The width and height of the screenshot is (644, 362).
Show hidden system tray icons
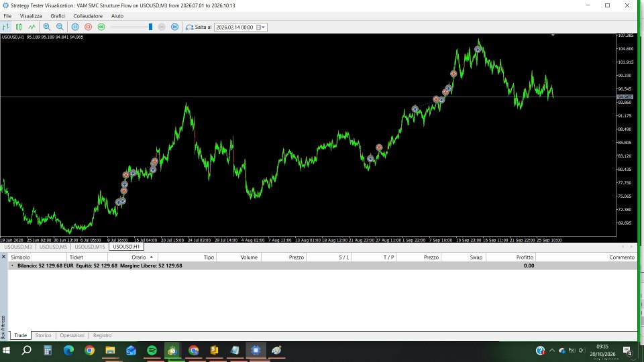click(x=551, y=351)
